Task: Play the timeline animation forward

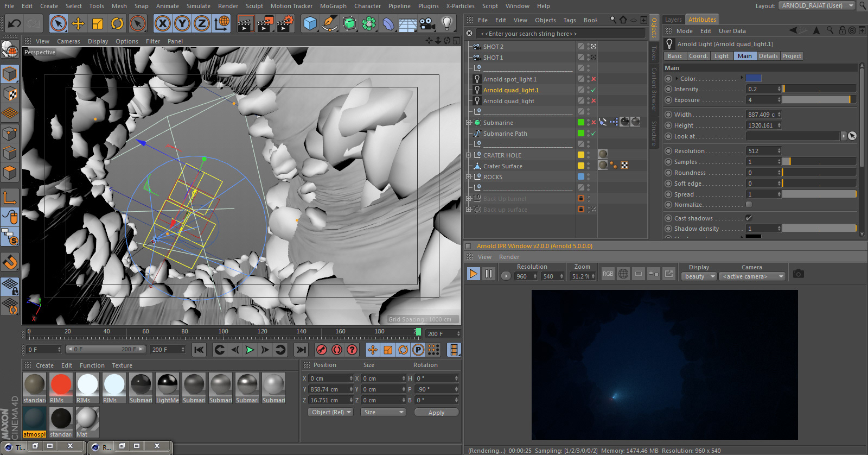Action: (x=250, y=350)
